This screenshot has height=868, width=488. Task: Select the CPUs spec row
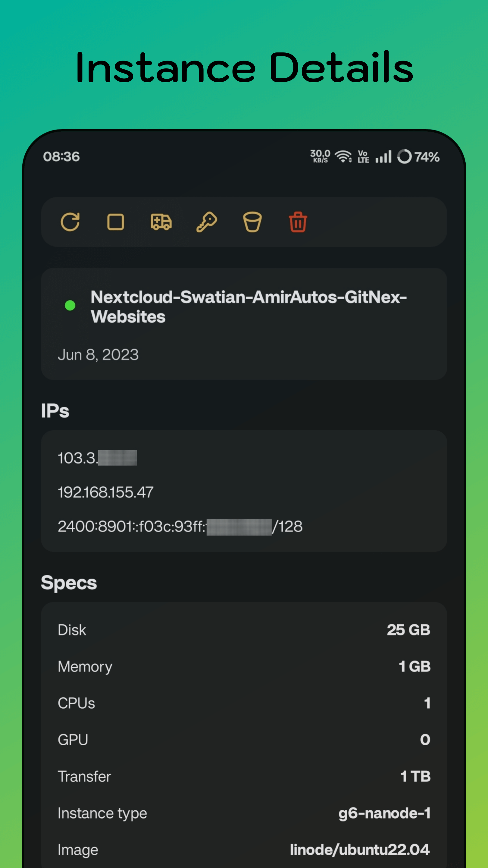[x=244, y=703]
